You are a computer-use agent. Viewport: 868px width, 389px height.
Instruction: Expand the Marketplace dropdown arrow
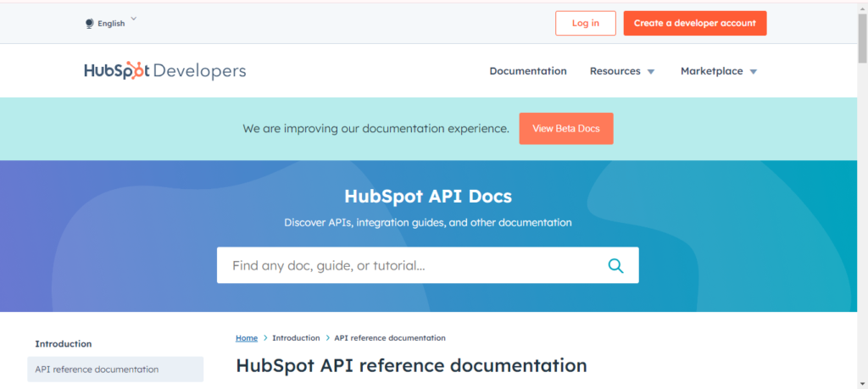pos(753,71)
